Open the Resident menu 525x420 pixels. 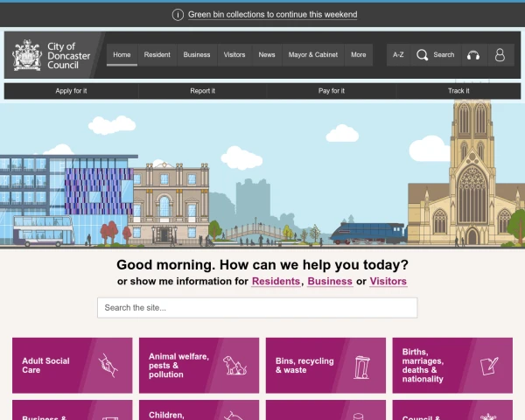(x=157, y=55)
